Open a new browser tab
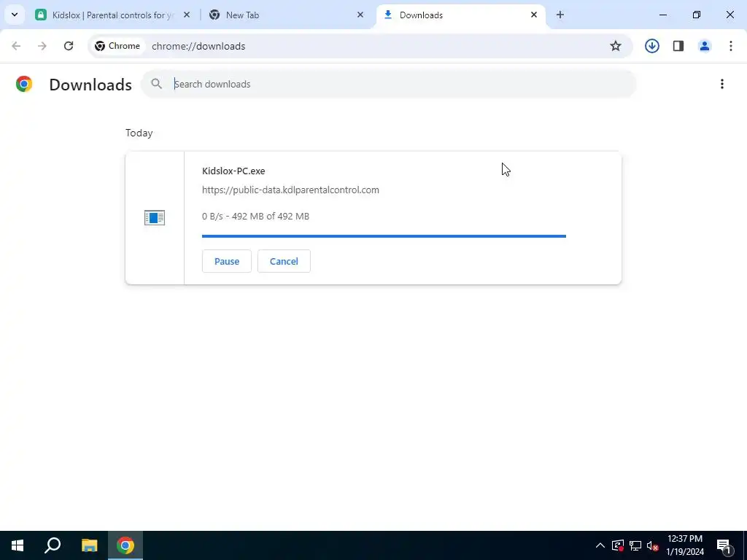 560,15
